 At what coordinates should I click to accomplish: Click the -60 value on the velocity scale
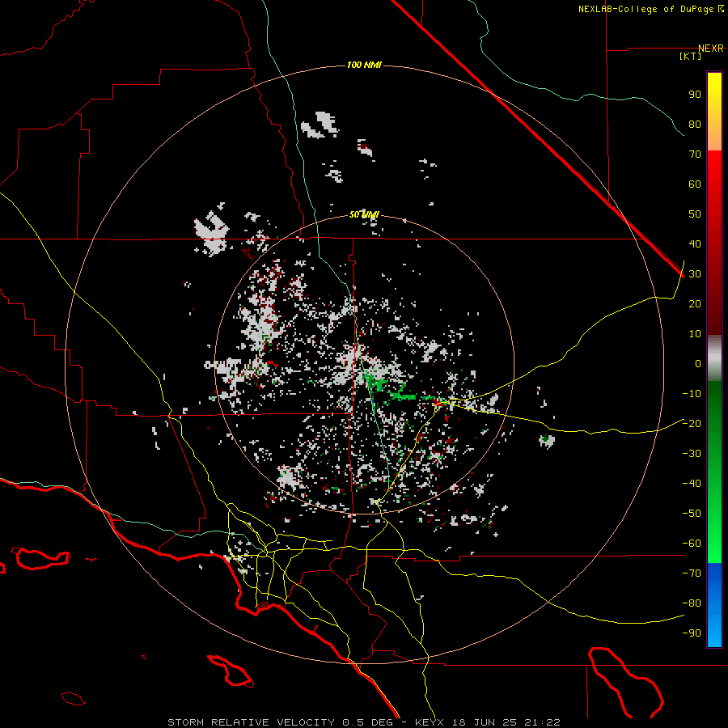(x=692, y=544)
